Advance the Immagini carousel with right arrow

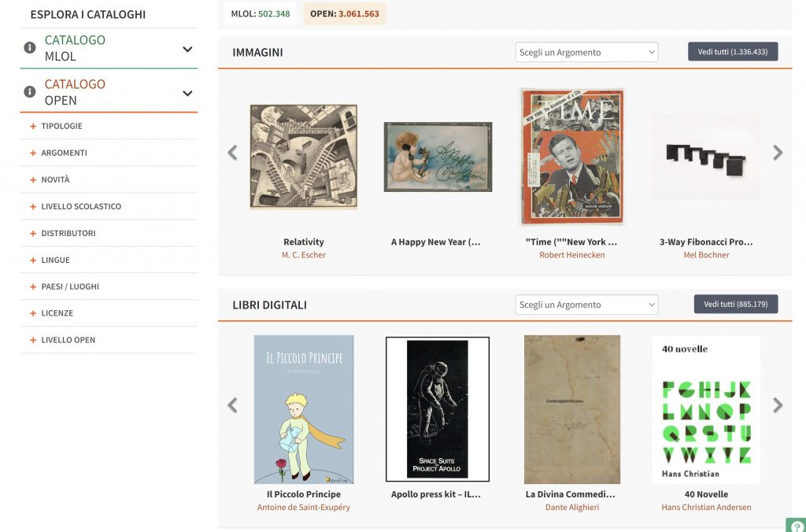[778, 153]
